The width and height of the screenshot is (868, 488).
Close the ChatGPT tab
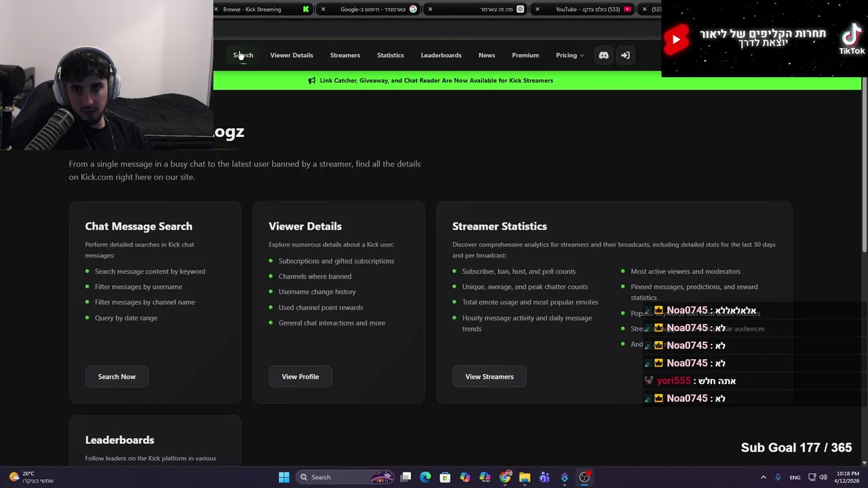pyautogui.click(x=430, y=9)
